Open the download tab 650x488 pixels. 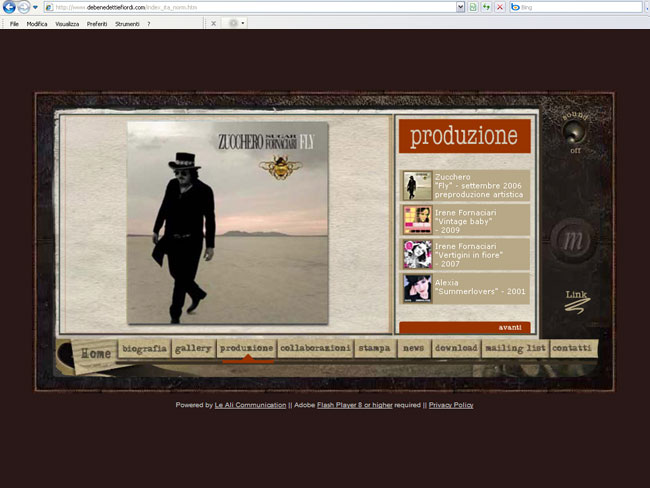tap(456, 349)
